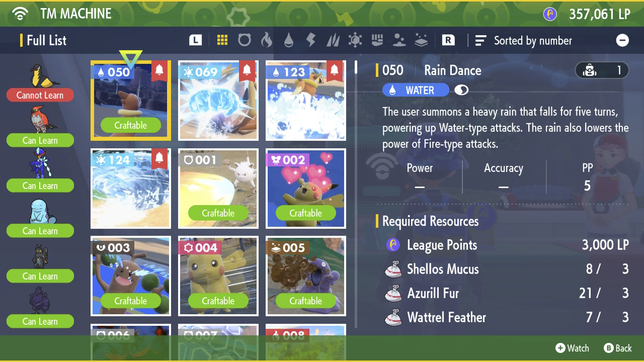Image resolution: width=644 pixels, height=362 pixels.
Task: Click the Watch button
Action: point(572,348)
